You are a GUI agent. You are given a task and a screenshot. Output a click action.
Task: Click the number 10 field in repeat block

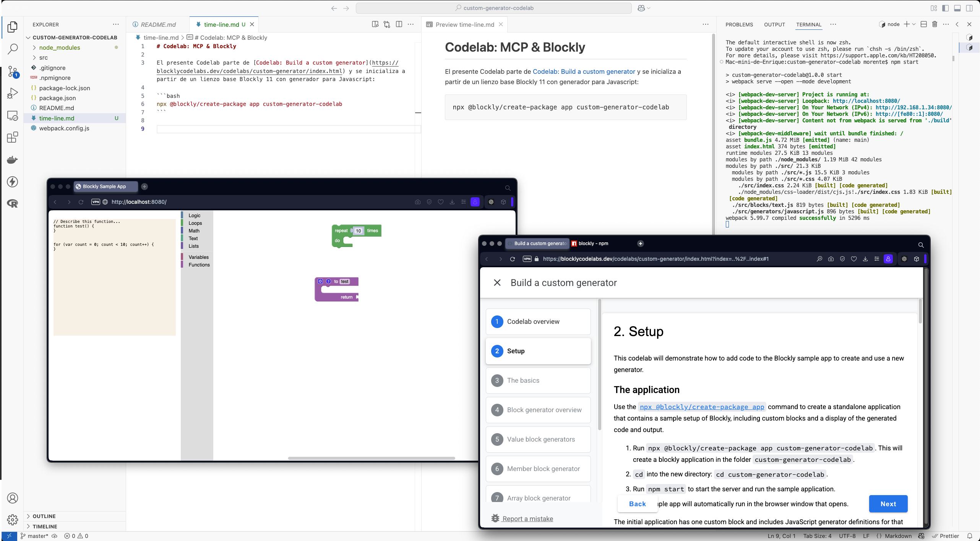click(x=358, y=231)
